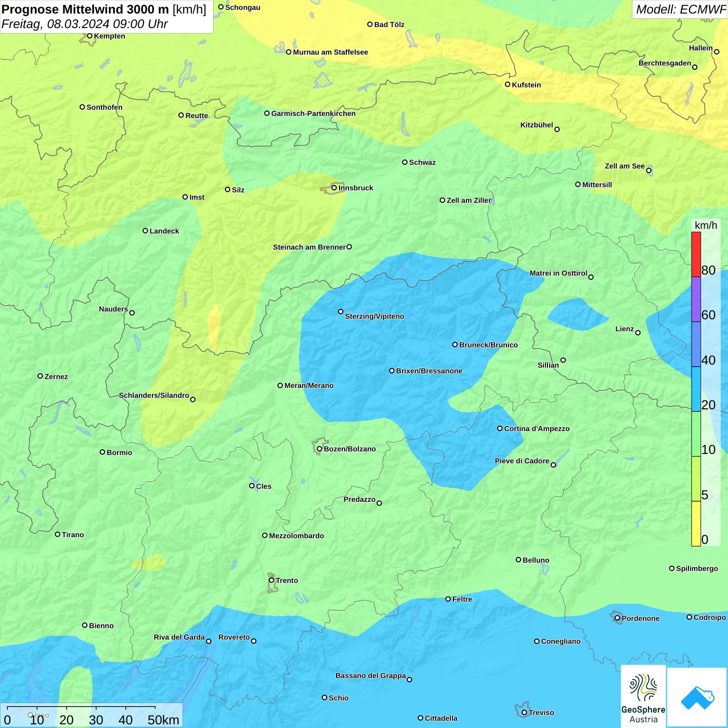Screen dimensions: 728x728
Task: Click the 'Conegliano' label
Action: pos(561,641)
